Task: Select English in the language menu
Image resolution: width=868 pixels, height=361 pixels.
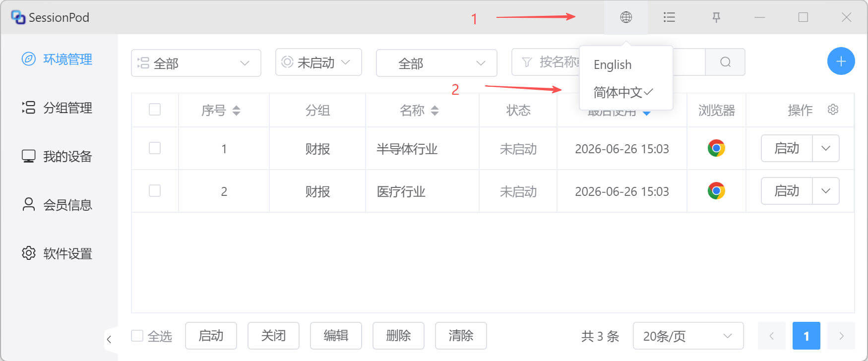Action: [626, 64]
